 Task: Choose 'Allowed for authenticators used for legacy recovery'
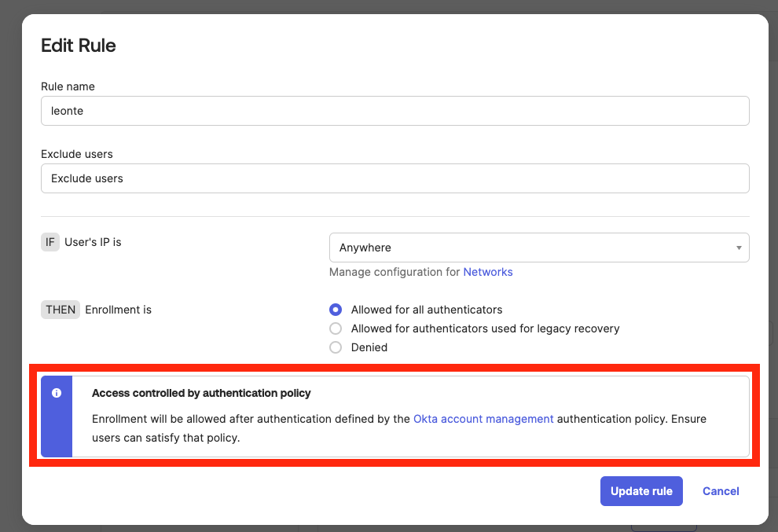click(x=336, y=328)
